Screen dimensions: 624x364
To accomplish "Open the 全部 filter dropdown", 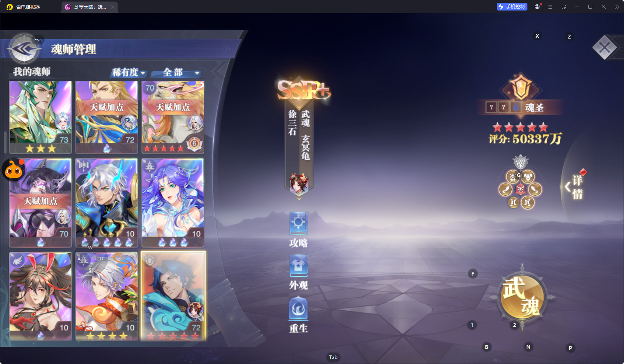I will (x=176, y=72).
